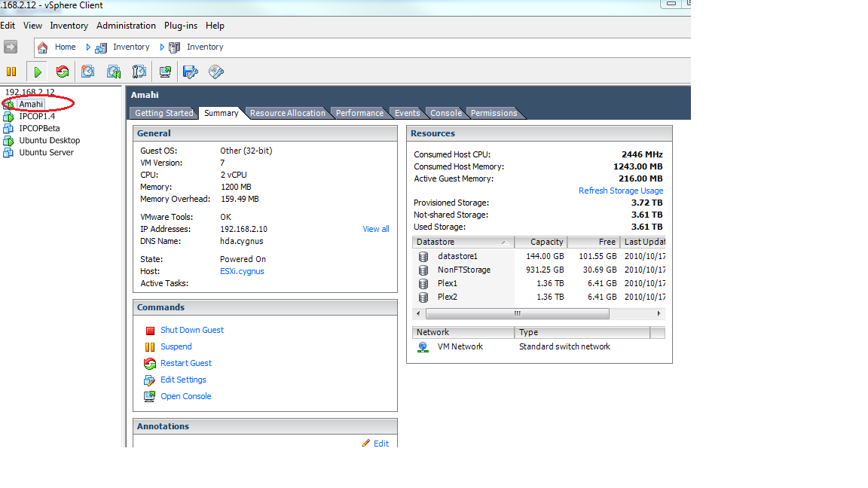The height and width of the screenshot is (488, 868).
Task: Click the navigation forward arrow icon
Action: coord(11,47)
